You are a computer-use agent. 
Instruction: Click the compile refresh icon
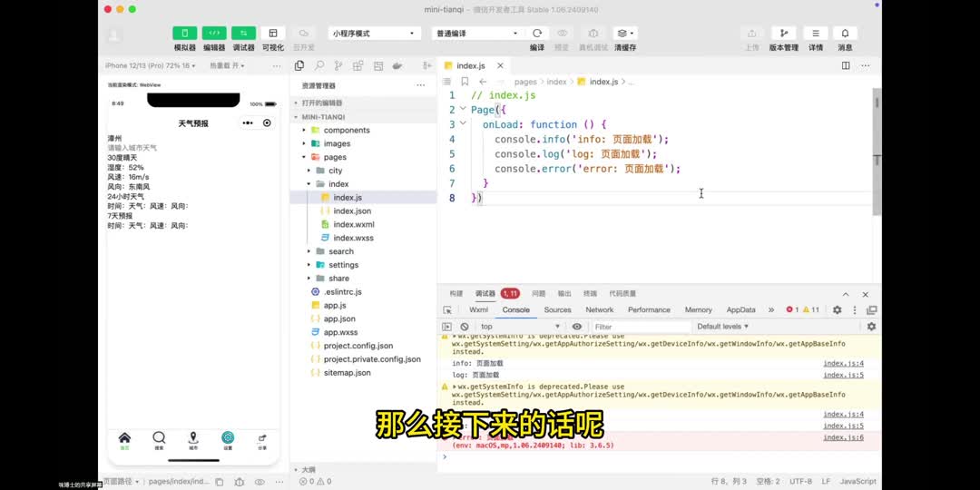pos(537,34)
